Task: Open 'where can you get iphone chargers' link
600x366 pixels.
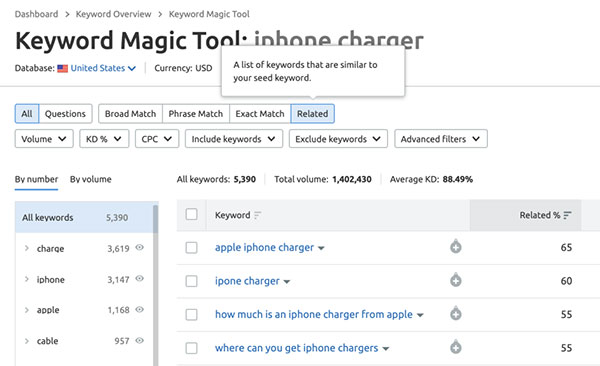Action: (297, 348)
